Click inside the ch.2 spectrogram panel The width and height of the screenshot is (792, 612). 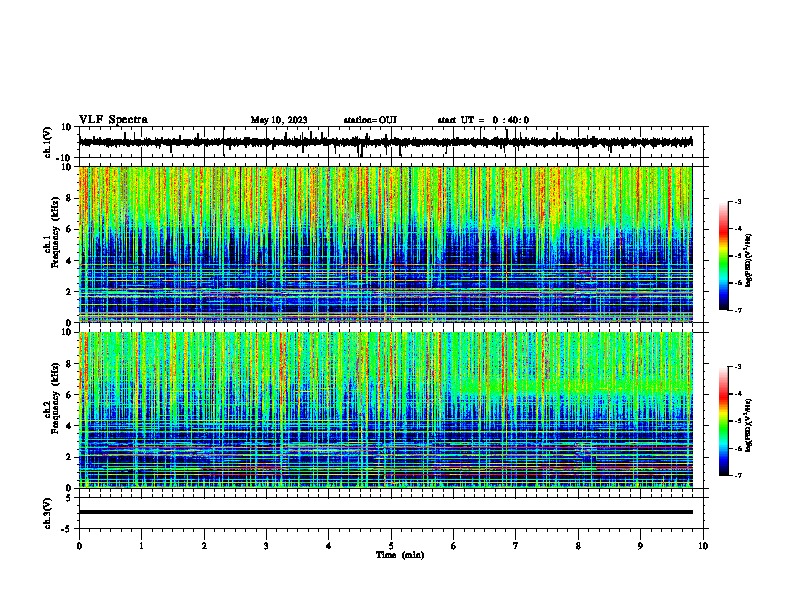(x=385, y=410)
